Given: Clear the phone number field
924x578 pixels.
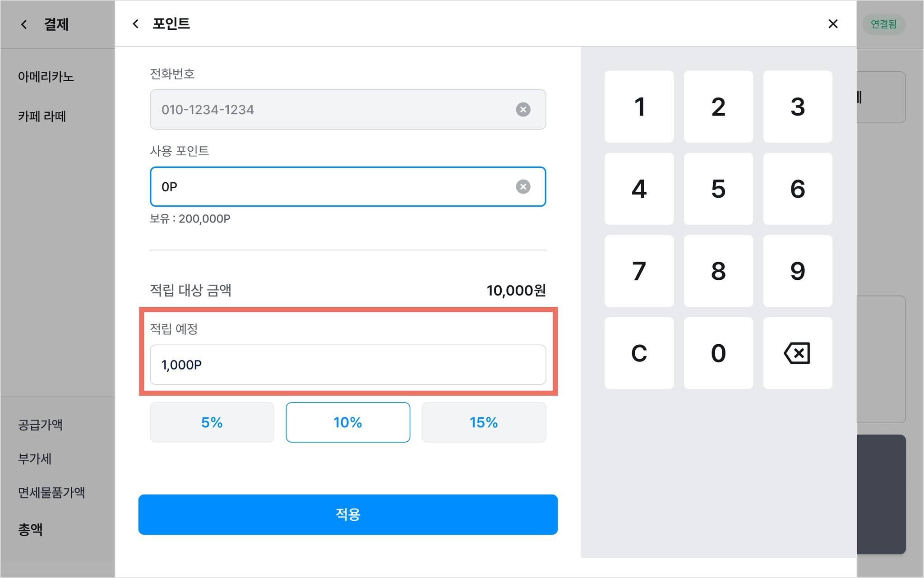Looking at the screenshot, I should tap(523, 110).
